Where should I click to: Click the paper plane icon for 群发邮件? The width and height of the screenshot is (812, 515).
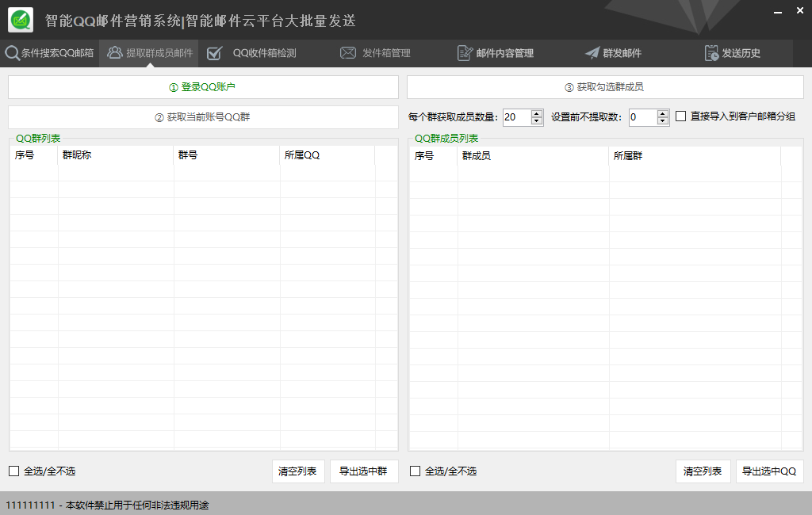click(x=592, y=53)
